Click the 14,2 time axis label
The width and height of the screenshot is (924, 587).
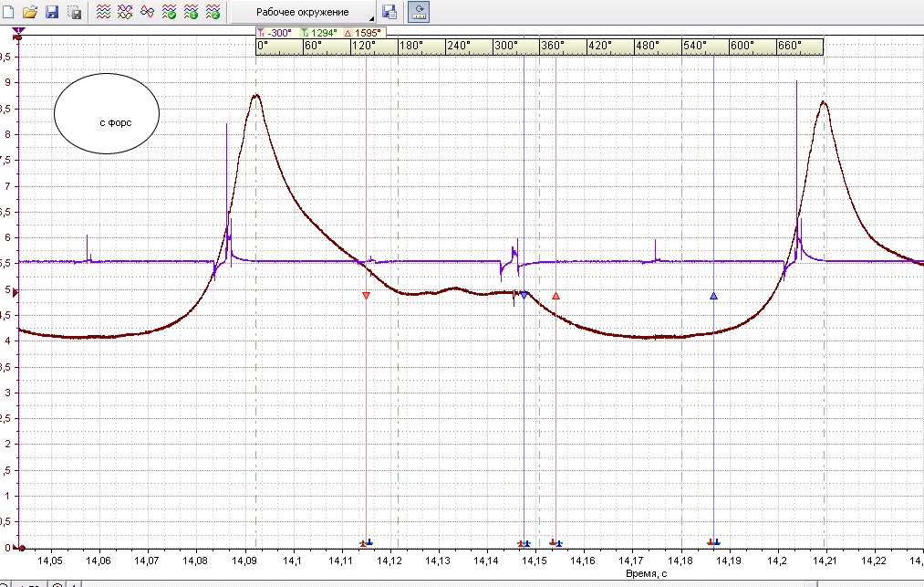778,561
